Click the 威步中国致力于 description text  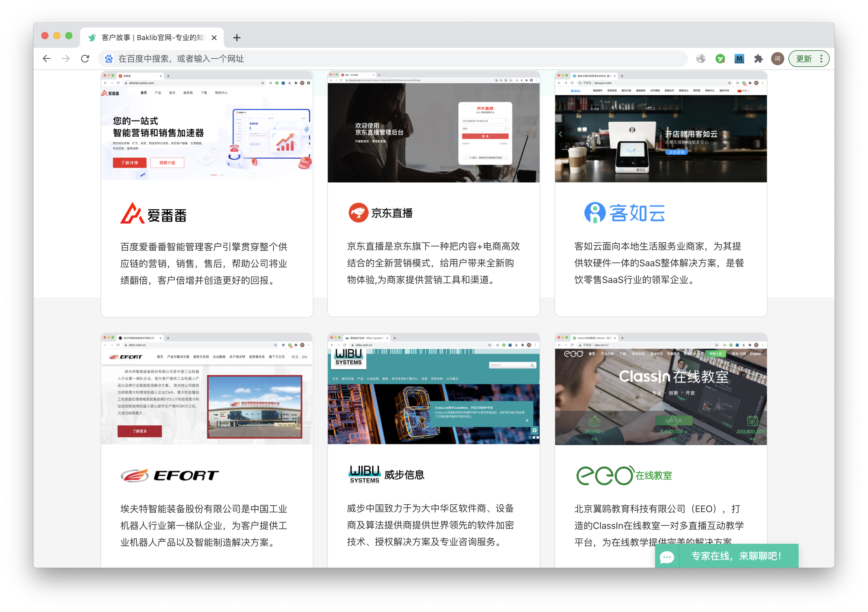431,525
